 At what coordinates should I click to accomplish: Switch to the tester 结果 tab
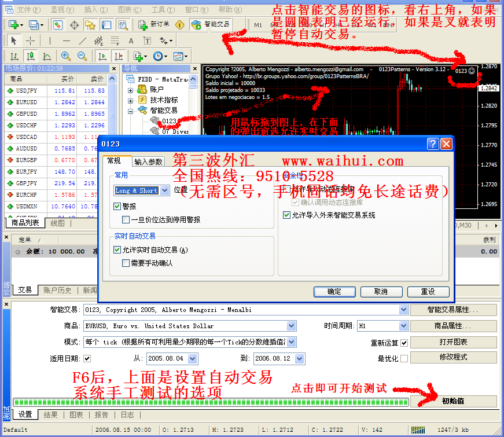(50, 414)
